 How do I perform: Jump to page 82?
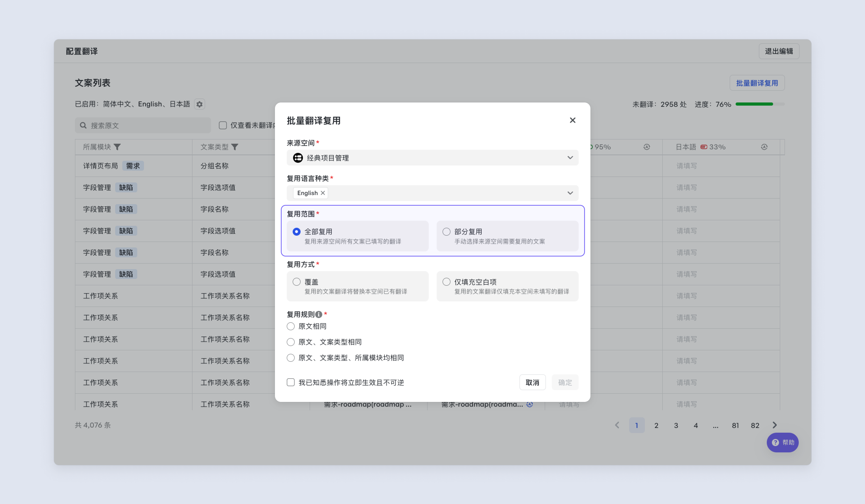tap(755, 425)
